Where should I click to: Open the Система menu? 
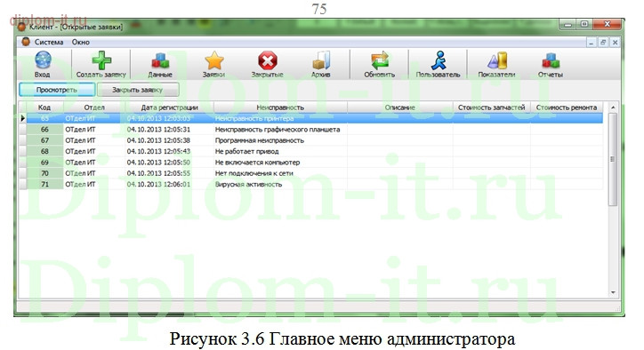pyautogui.click(x=49, y=43)
